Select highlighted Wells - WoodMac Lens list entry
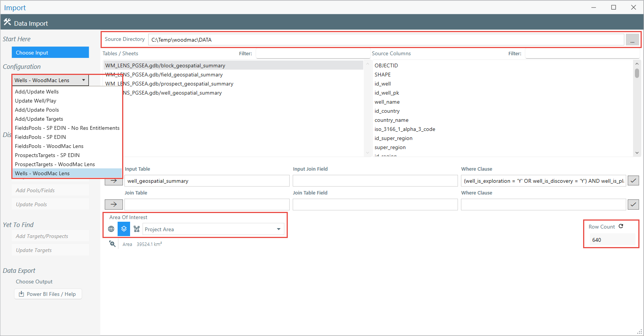 [67, 173]
